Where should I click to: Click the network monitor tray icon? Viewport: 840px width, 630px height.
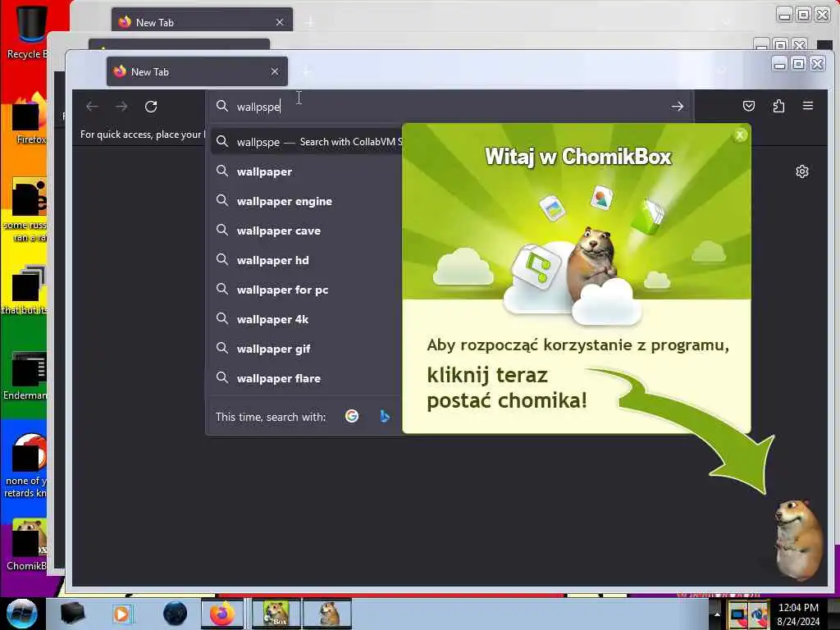(x=737, y=614)
